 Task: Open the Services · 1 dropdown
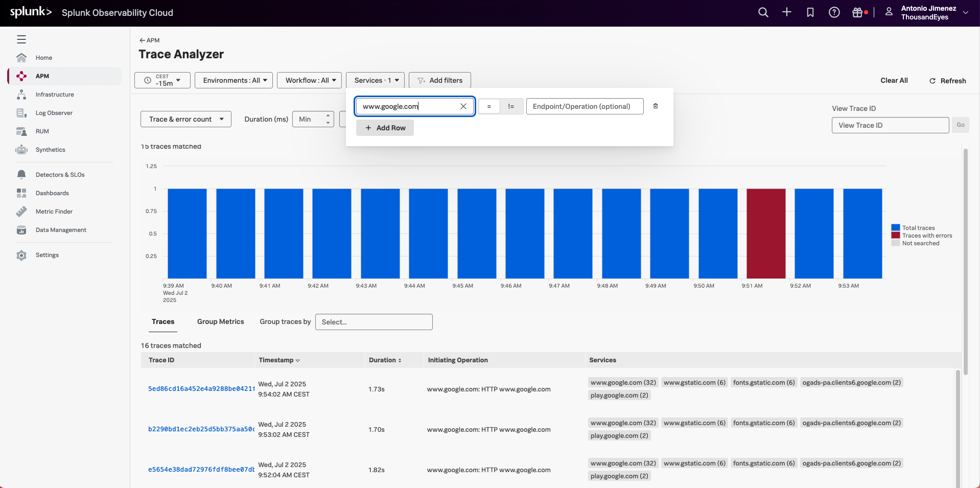[x=376, y=80]
